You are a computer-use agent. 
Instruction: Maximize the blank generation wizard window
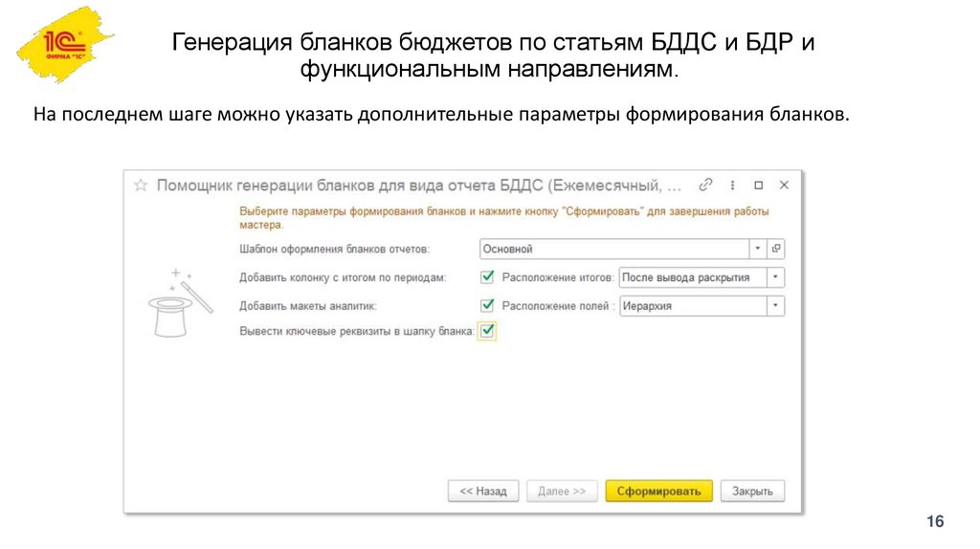click(759, 185)
